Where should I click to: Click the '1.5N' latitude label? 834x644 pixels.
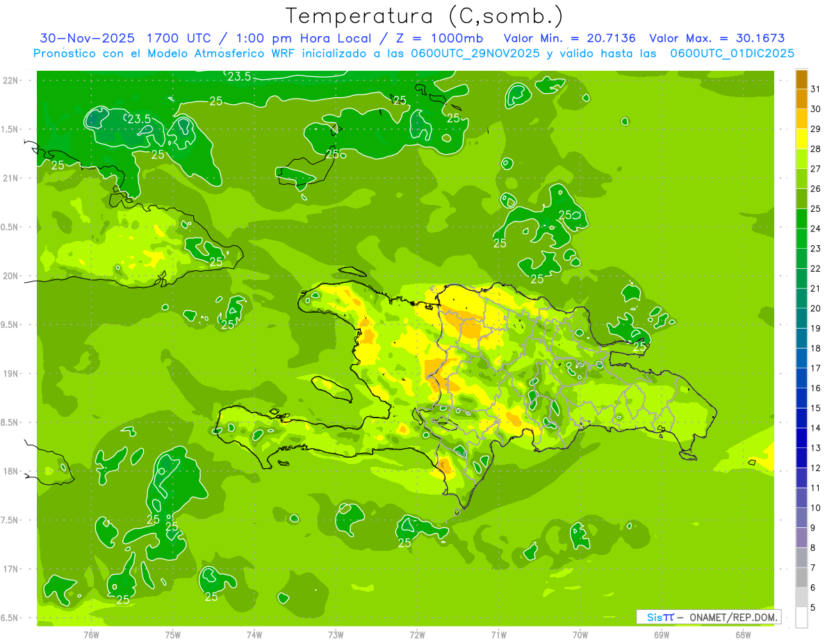click(x=10, y=129)
